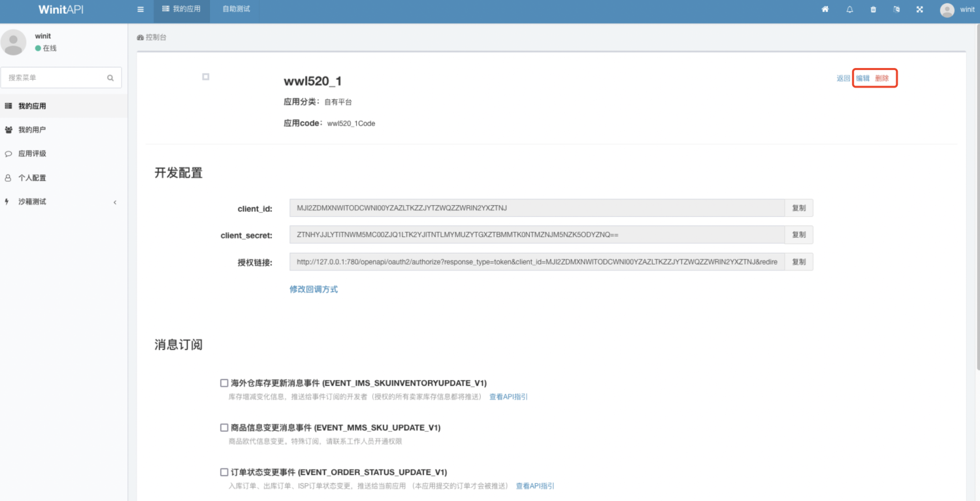Enable the EVENT_IMS_SKUINVENTORYUPDATE_V1 subscription checkbox
This screenshot has width=980, height=501.
tap(224, 383)
